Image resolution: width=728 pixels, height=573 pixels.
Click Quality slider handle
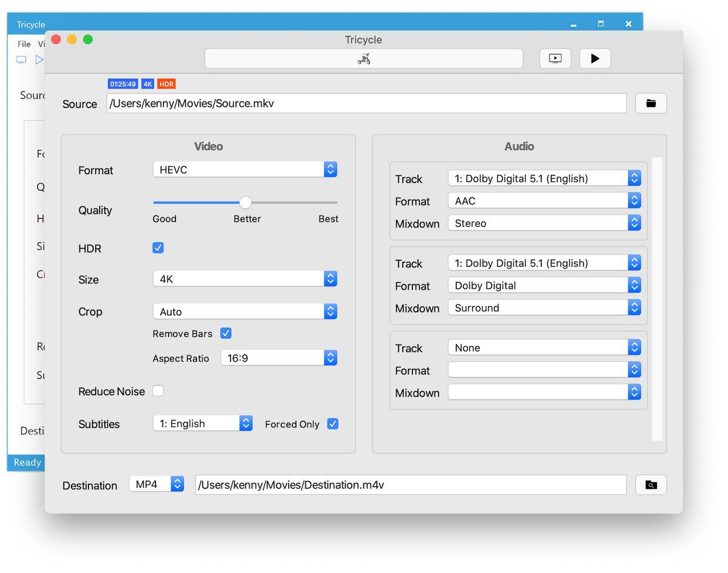click(x=245, y=202)
